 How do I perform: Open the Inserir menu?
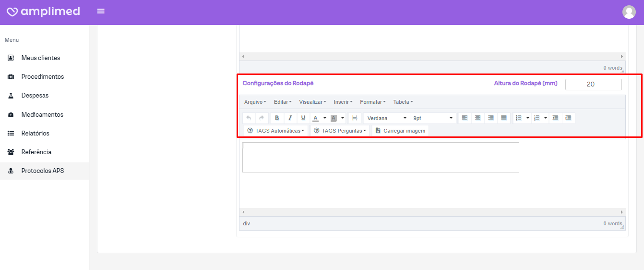tap(343, 102)
